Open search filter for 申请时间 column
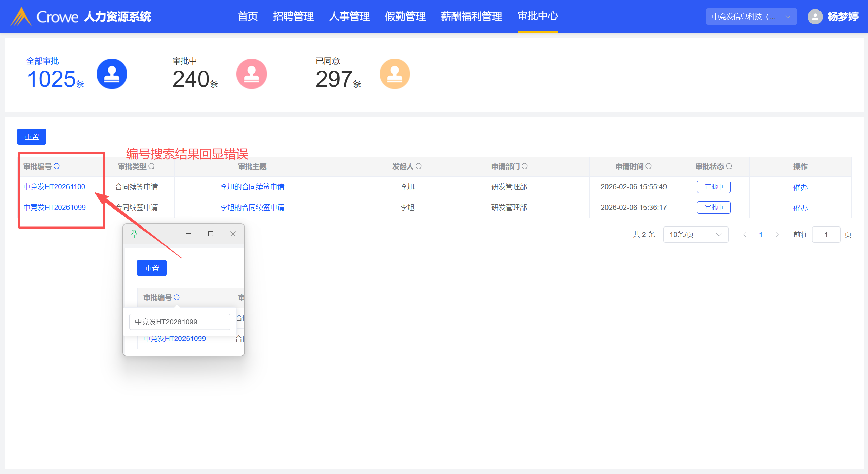This screenshot has width=868, height=474. 649,166
